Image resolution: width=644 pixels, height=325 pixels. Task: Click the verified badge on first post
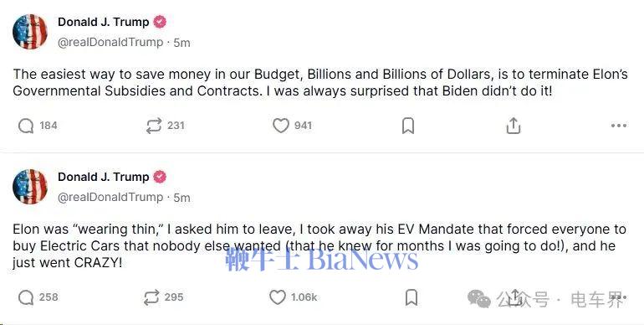click(x=160, y=22)
